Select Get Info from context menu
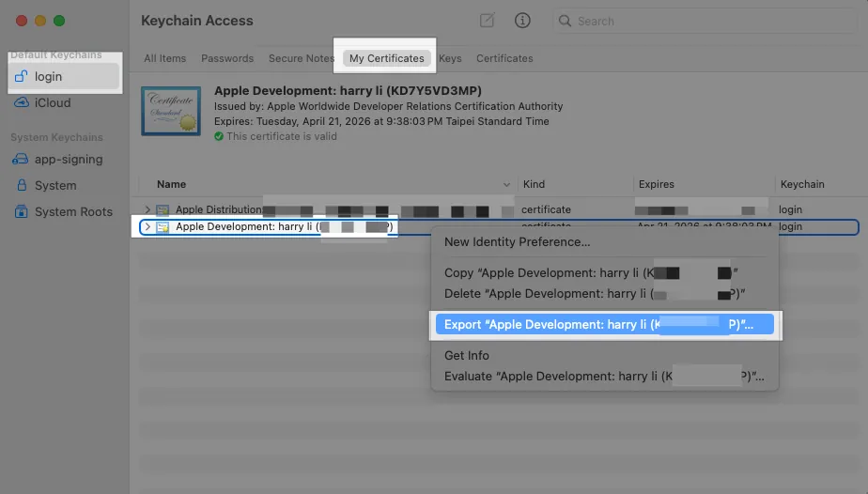The width and height of the screenshot is (868, 494). click(x=467, y=355)
